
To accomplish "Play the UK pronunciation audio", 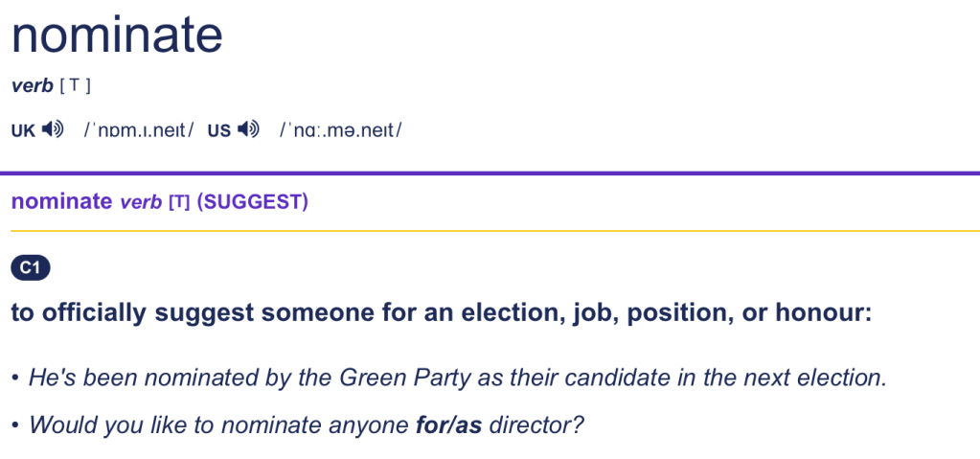I will 53,129.
